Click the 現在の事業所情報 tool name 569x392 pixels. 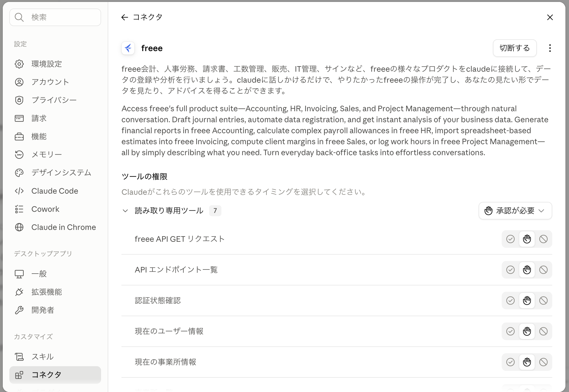[165, 362]
